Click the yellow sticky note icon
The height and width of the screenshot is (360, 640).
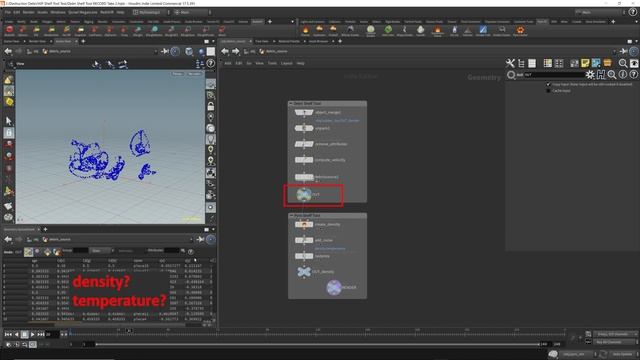point(585,63)
